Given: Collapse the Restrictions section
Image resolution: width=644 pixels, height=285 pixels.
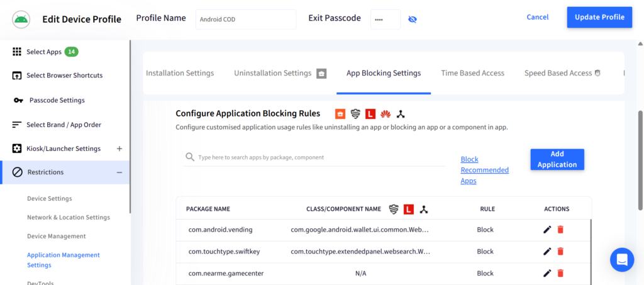Looking at the screenshot, I should point(119,172).
